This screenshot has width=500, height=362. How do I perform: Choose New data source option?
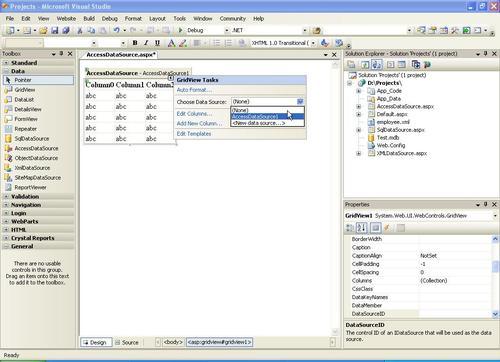267,123
